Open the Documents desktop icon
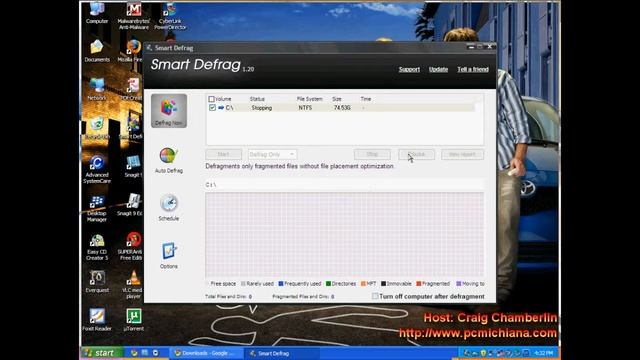The height and width of the screenshot is (360, 640). click(97, 51)
